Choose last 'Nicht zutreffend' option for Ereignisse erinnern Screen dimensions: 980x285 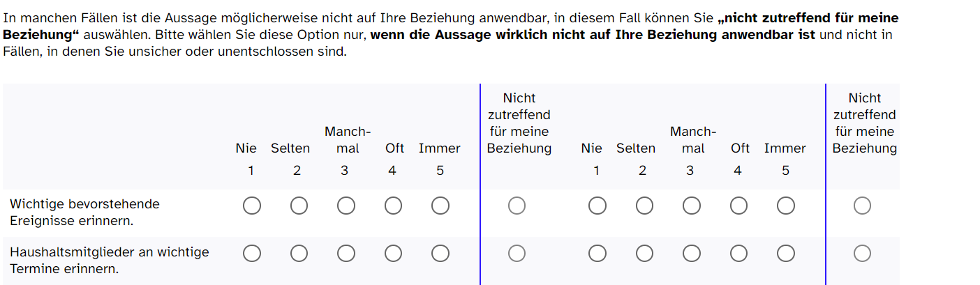[x=863, y=206]
